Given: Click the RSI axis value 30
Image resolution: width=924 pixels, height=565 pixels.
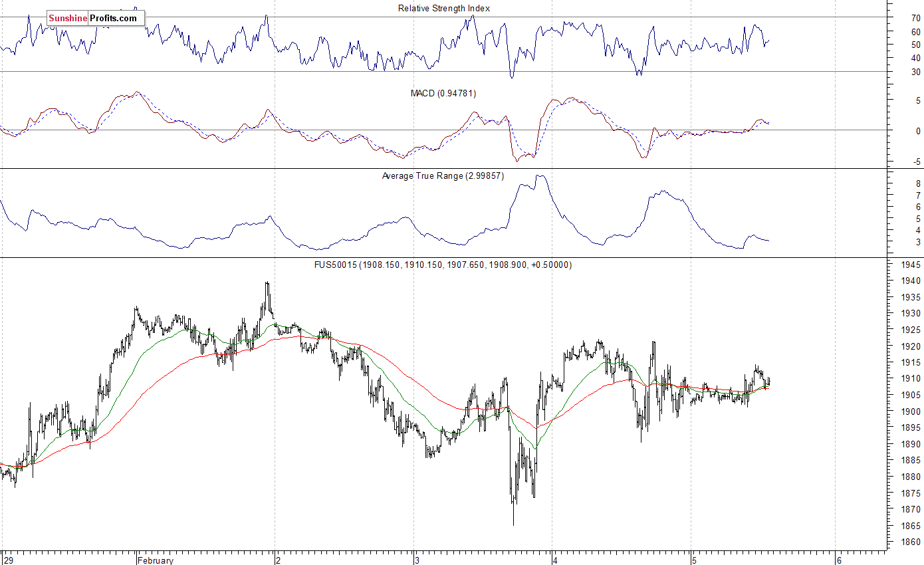Looking at the screenshot, I should coord(916,72).
